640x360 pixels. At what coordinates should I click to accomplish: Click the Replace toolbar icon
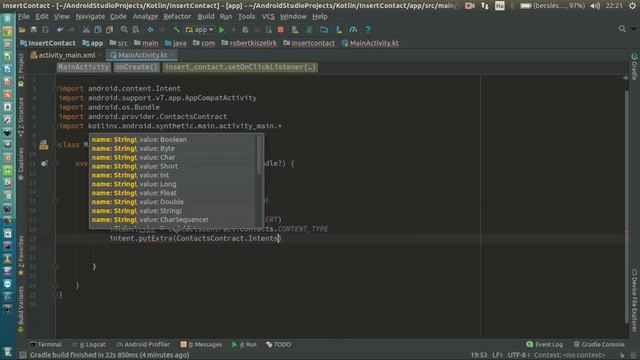(136, 30)
